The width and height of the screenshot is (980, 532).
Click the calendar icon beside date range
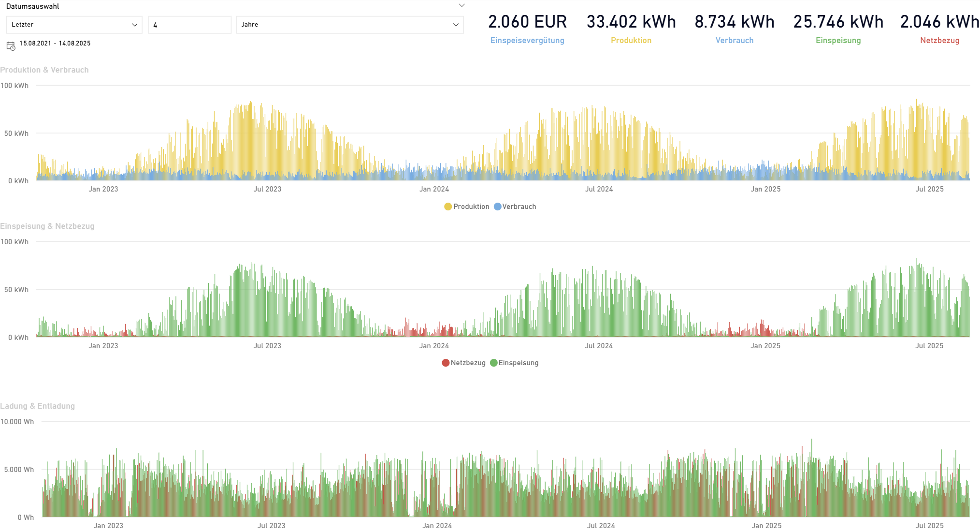[11, 46]
